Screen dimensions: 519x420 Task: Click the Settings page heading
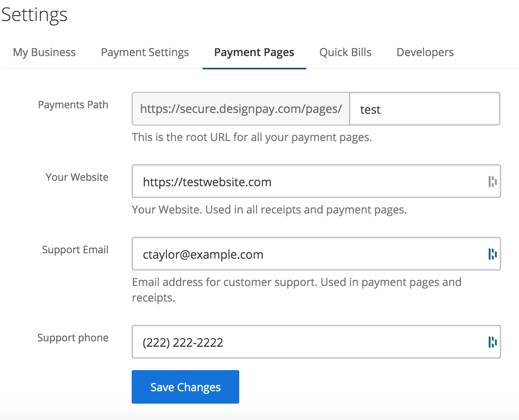pyautogui.click(x=34, y=15)
